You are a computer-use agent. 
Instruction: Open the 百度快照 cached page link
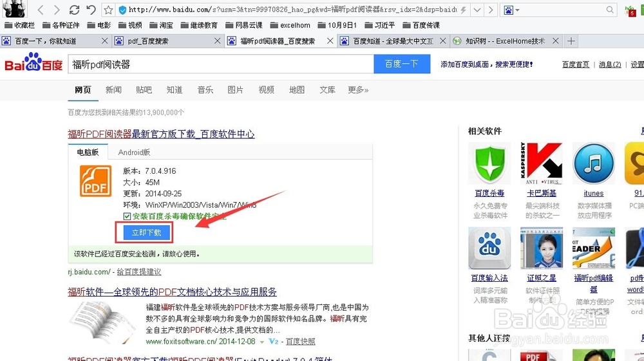click(300, 341)
